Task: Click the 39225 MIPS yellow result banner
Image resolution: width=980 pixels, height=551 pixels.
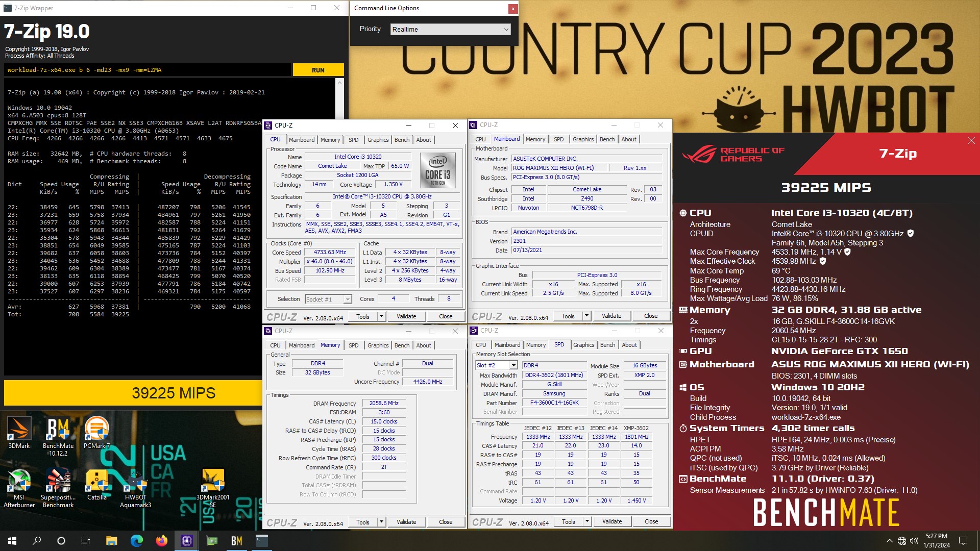Action: (134, 393)
